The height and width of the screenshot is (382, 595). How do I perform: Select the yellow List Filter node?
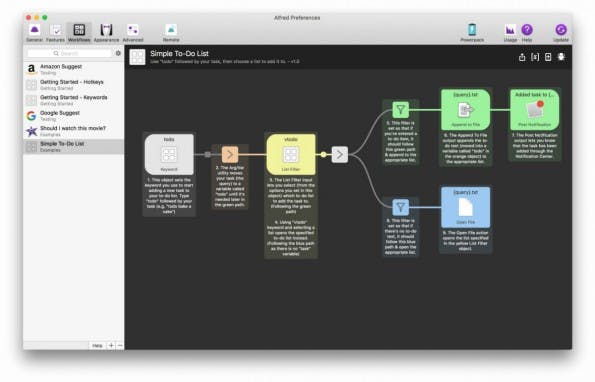point(291,154)
